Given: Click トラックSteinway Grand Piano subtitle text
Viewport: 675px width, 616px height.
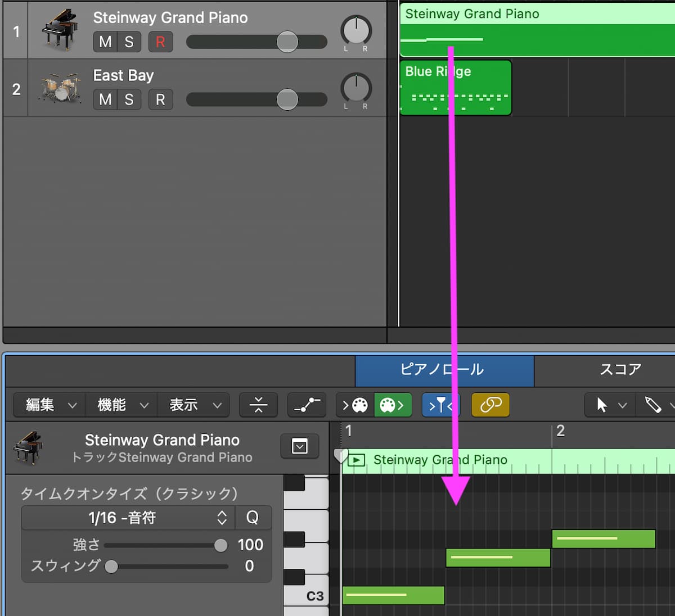Looking at the screenshot, I should tap(163, 458).
